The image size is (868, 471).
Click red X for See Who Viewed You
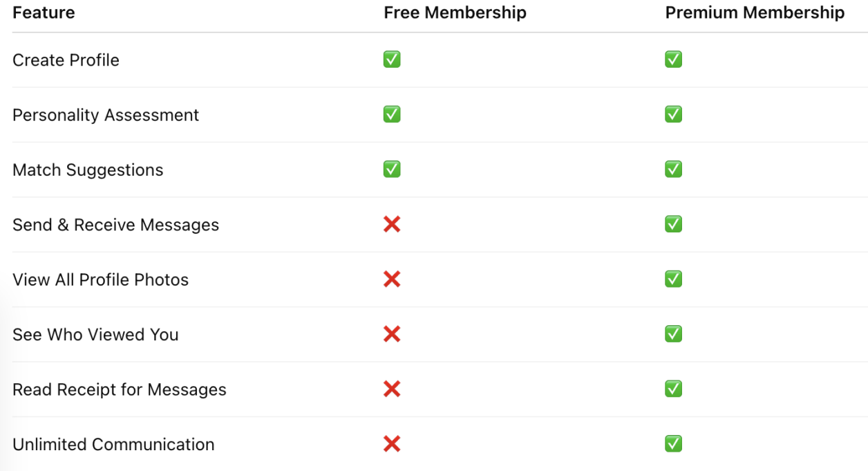pos(392,334)
